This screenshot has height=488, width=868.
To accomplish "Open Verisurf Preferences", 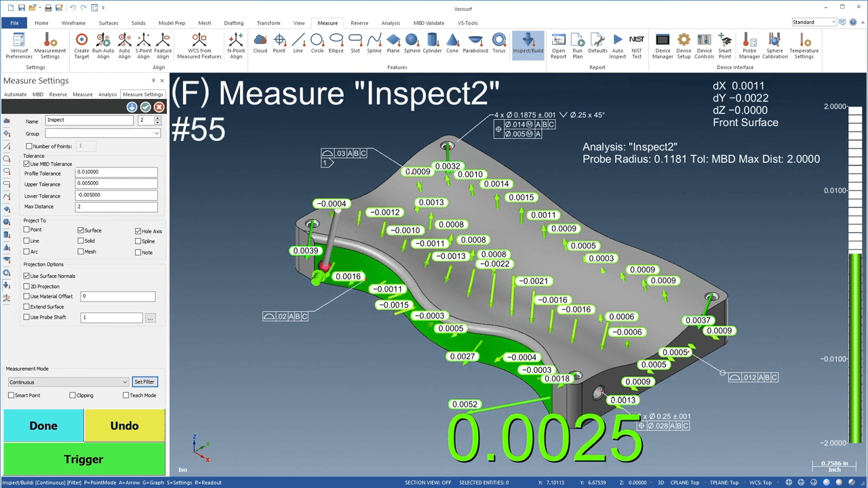I will pos(19,46).
